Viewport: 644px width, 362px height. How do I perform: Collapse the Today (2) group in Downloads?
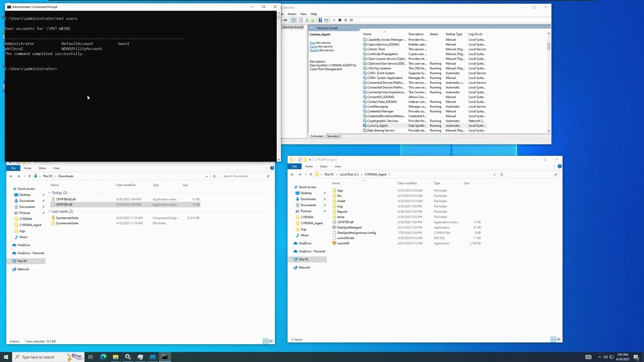coord(49,193)
